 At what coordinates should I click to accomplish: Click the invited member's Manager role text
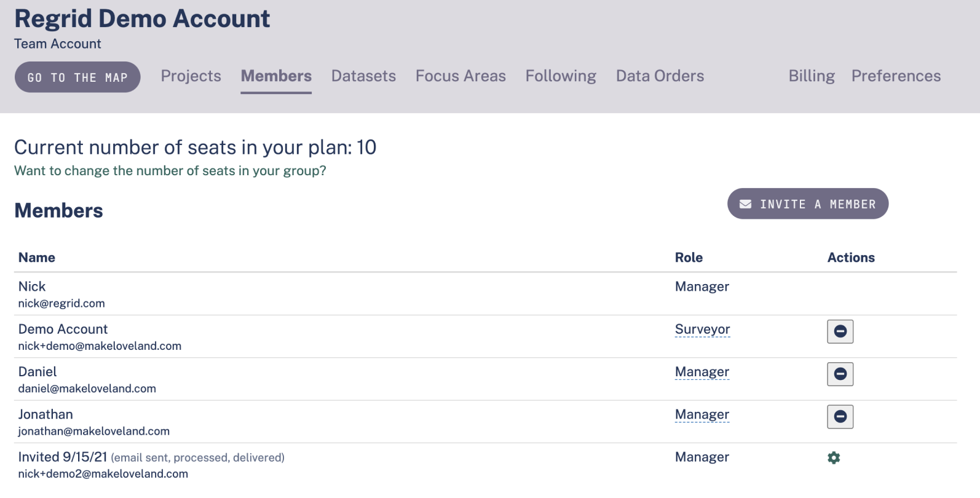702,457
